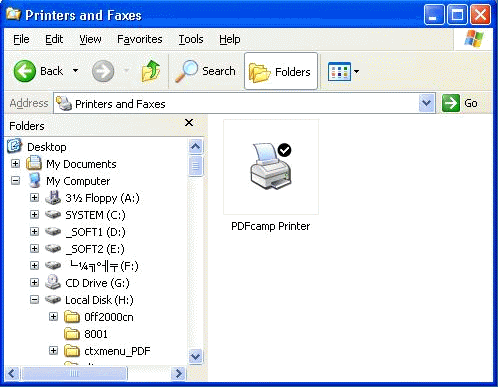
Task: Click the CD Drive (G:) disc icon
Action: [x=53, y=282]
